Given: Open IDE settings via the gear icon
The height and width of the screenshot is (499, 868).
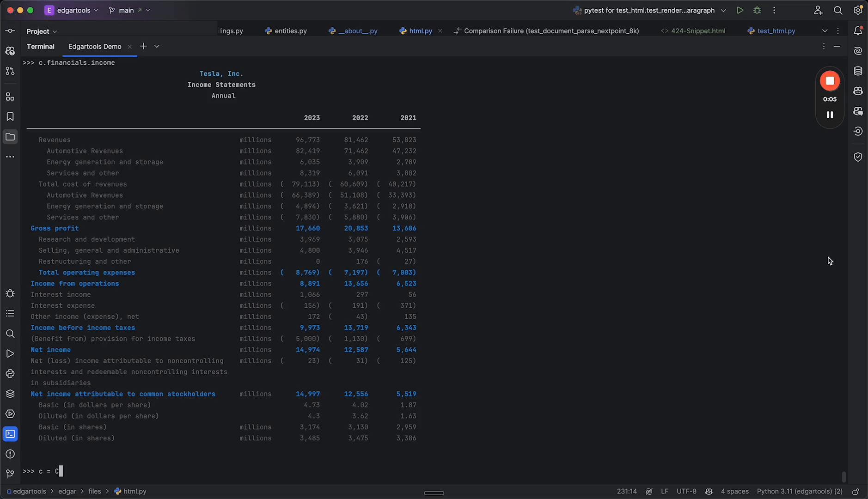Looking at the screenshot, I should [x=857, y=10].
